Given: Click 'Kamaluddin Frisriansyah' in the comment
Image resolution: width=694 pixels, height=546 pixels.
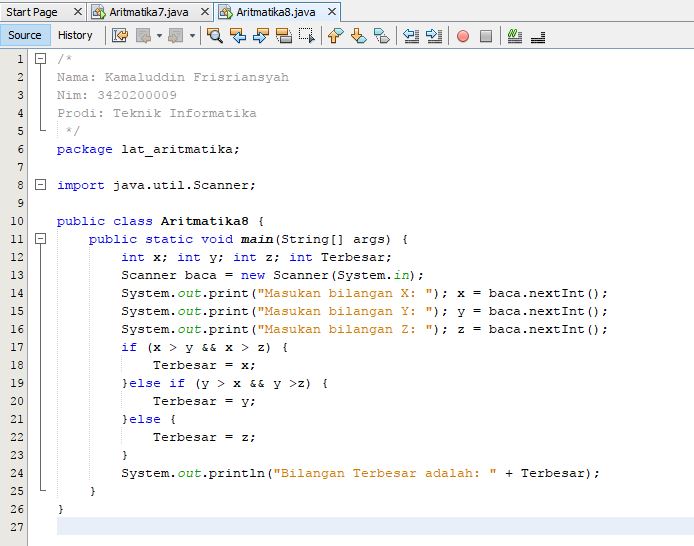Looking at the screenshot, I should pyautogui.click(x=197, y=77).
